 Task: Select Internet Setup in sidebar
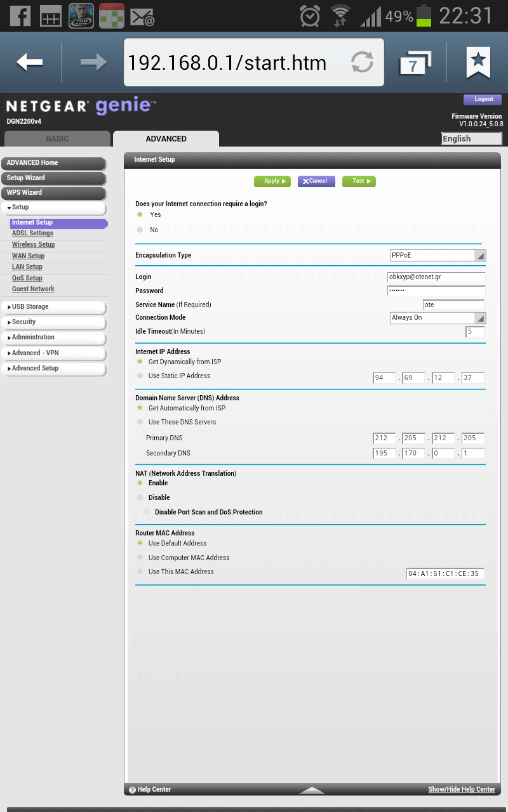tap(58, 223)
